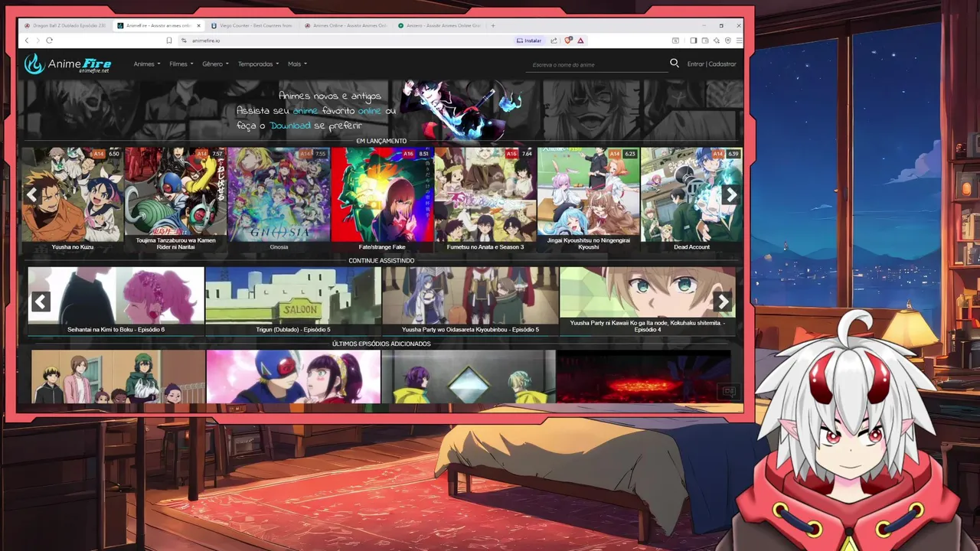Open the Entrar | Cadastrar login link
Viewport: 980px width, 551px height.
click(711, 64)
